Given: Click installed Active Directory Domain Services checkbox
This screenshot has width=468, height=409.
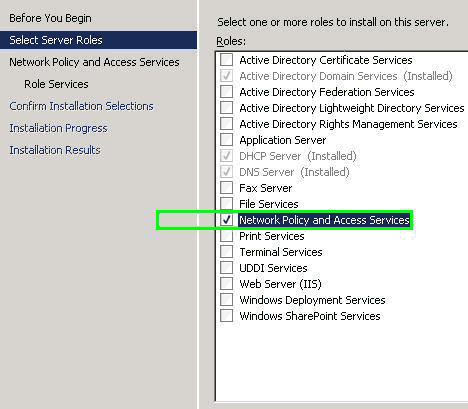Looking at the screenshot, I should (x=226, y=76).
